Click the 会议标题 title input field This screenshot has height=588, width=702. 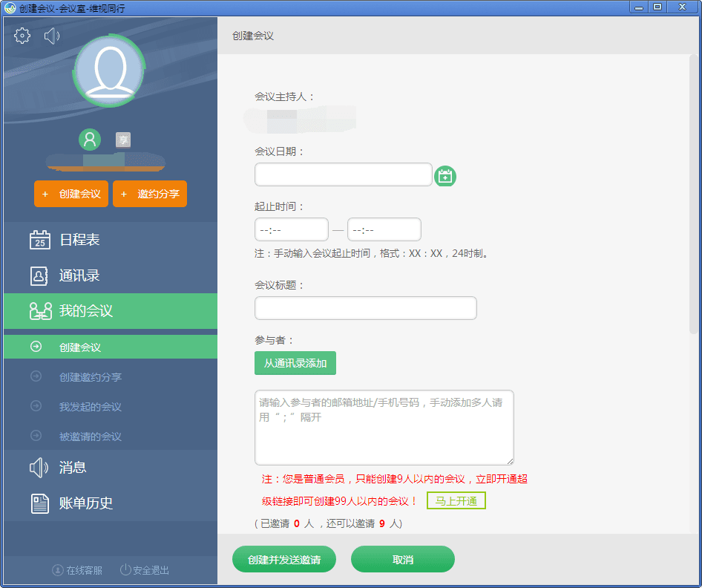[365, 308]
